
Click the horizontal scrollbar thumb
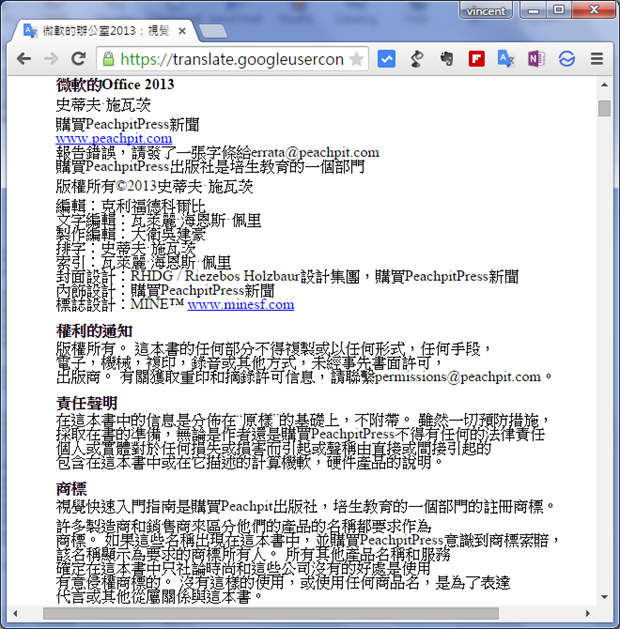[271, 613]
